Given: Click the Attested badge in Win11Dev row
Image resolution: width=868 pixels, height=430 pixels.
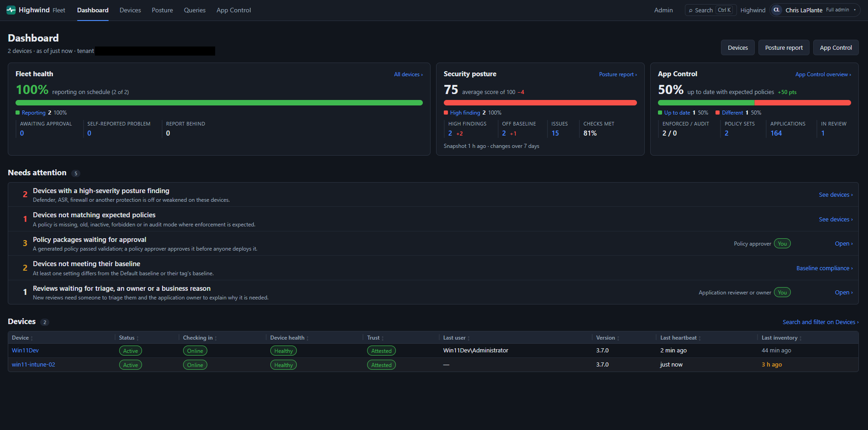Looking at the screenshot, I should point(381,351).
